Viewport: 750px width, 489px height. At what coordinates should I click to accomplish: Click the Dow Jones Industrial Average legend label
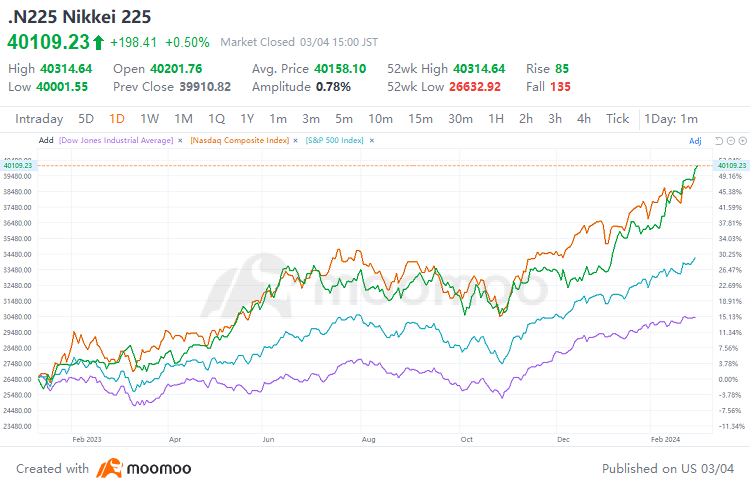[116, 140]
